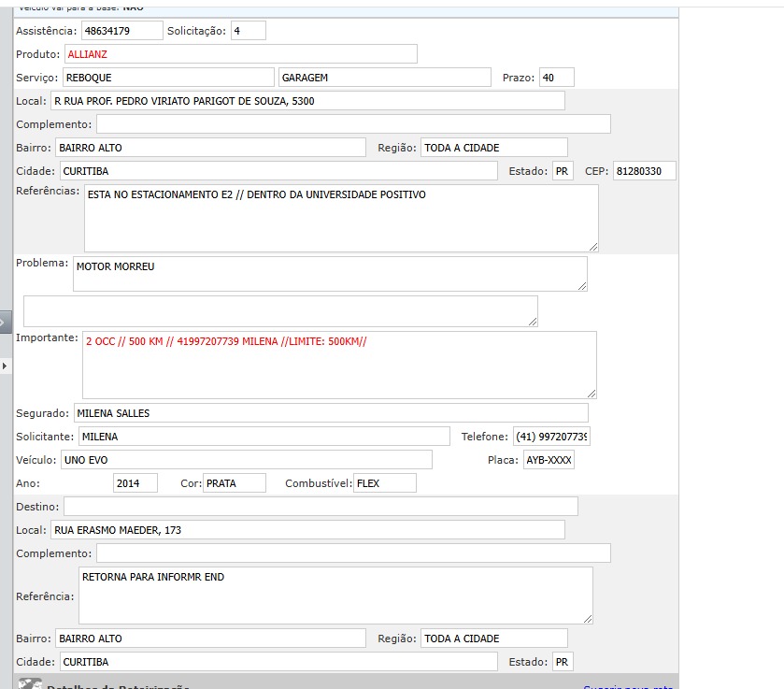Image resolution: width=784 pixels, height=689 pixels.
Task: Select the Local field RUA ERASMO MAEDER, 173
Action: 307,530
